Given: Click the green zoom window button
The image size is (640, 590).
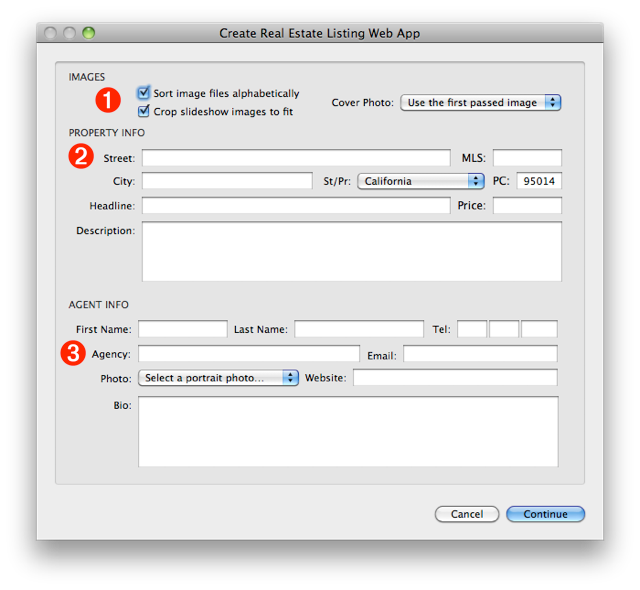Looking at the screenshot, I should pyautogui.click(x=89, y=33).
